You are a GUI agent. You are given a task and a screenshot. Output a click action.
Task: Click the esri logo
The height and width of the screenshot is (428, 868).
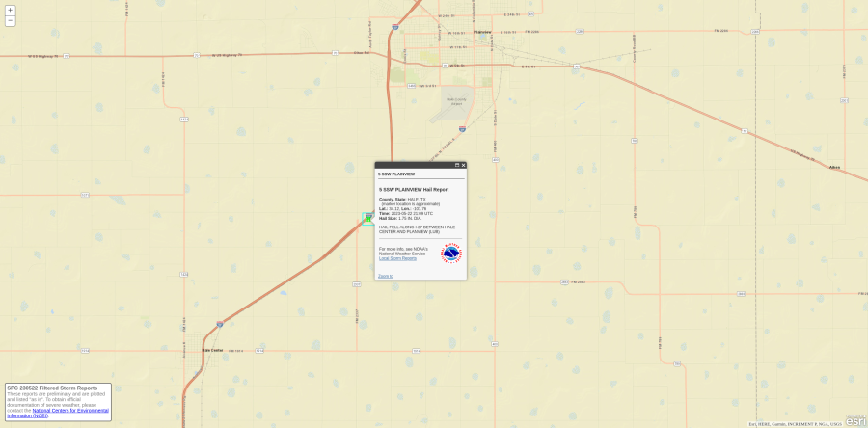[855, 420]
